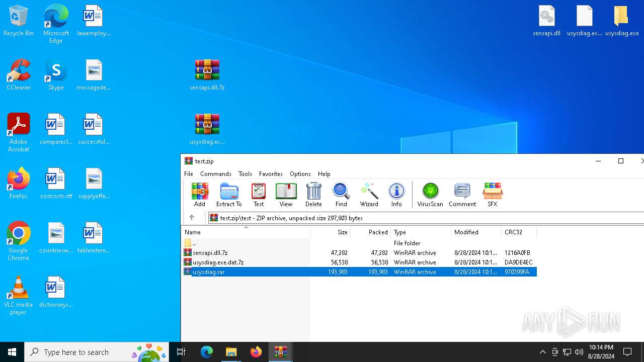644x362 pixels.
Task: Select costcosts.rtf document on desktop
Action: click(x=56, y=184)
